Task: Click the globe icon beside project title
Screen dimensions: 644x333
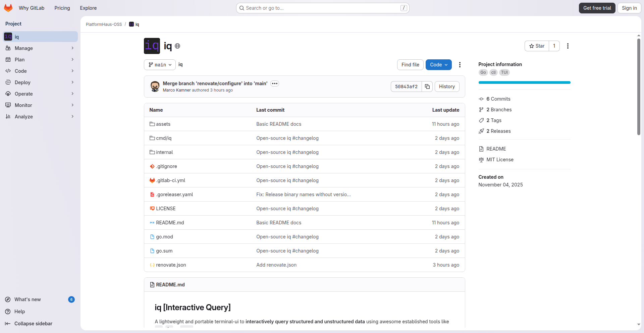Action: 177,46
